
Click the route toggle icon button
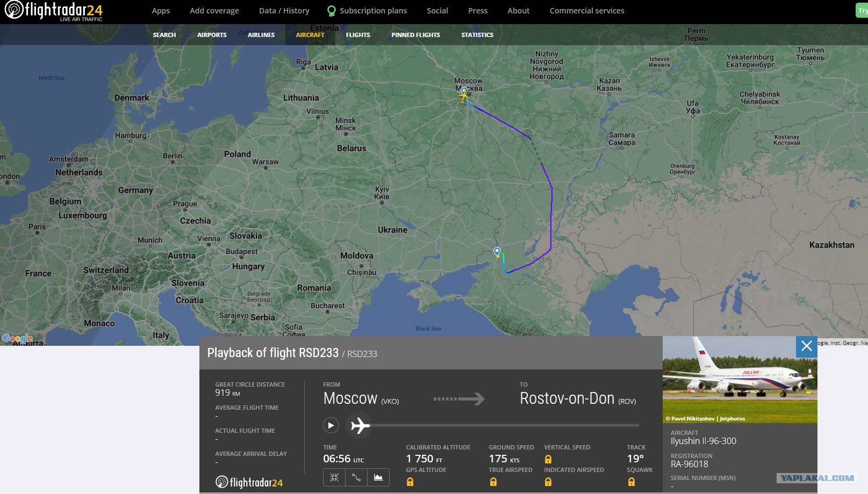coord(356,477)
